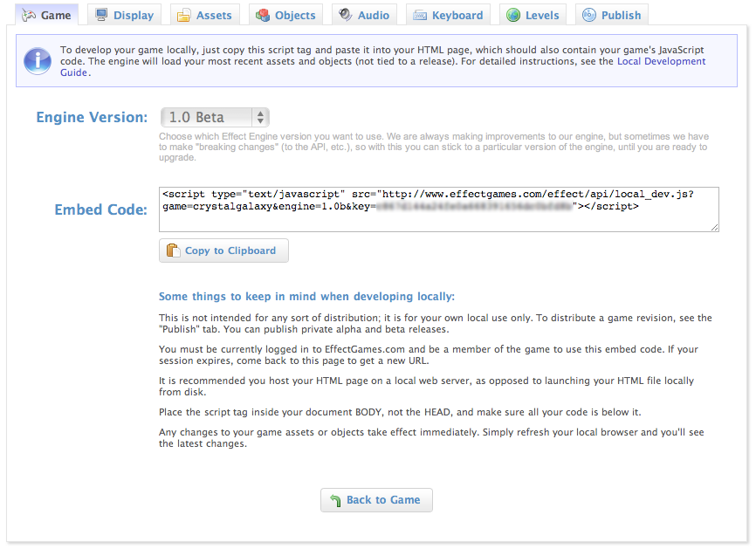Click the cubes icon on Objects tab
756x549 pixels.
[x=262, y=15]
